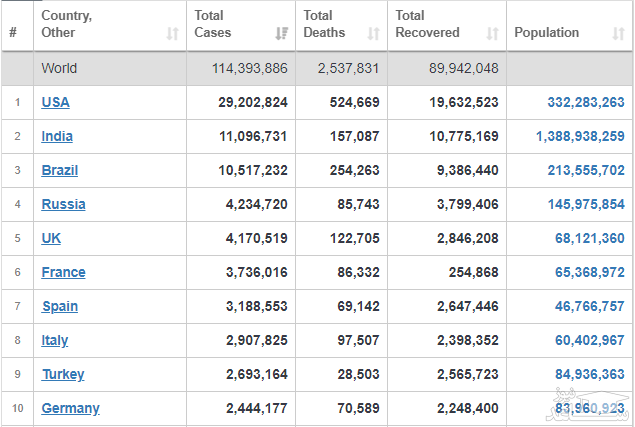Screen dimensions: 635x427
Task: Click Brazil population value 213,555,702
Action: [586, 170]
